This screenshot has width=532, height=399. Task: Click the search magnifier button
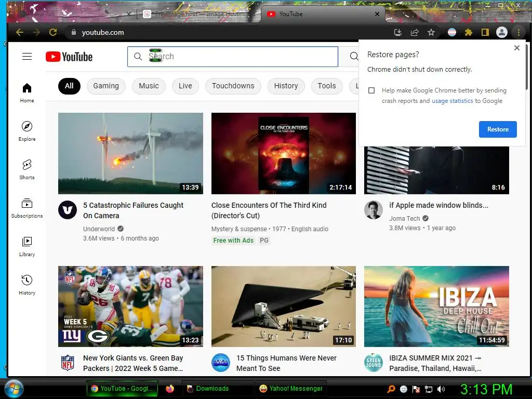[x=354, y=56]
